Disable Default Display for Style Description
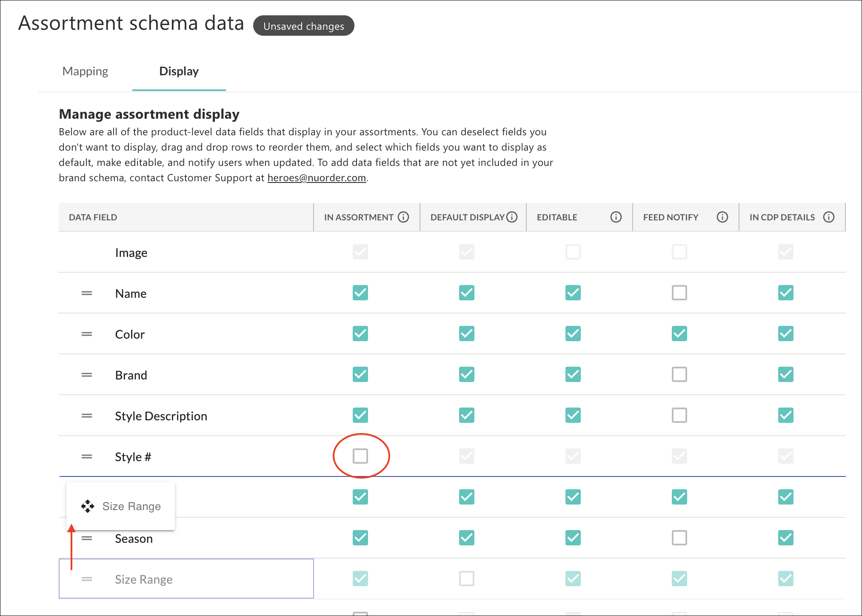 point(466,415)
